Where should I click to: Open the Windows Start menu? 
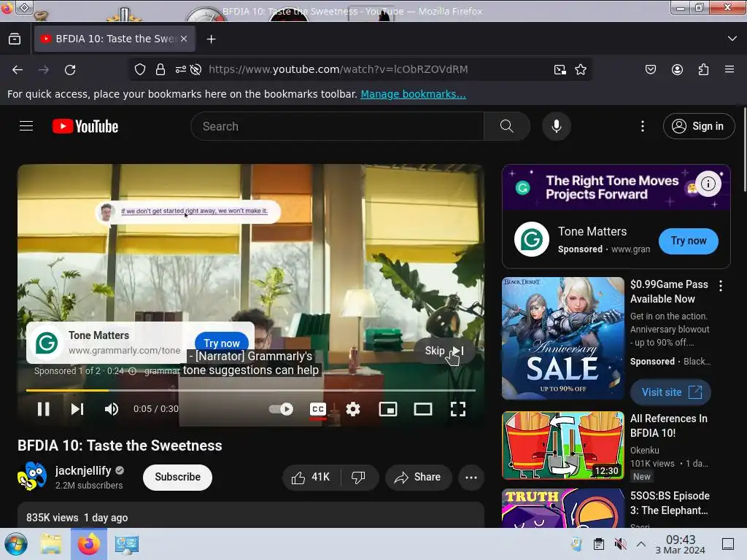click(16, 544)
